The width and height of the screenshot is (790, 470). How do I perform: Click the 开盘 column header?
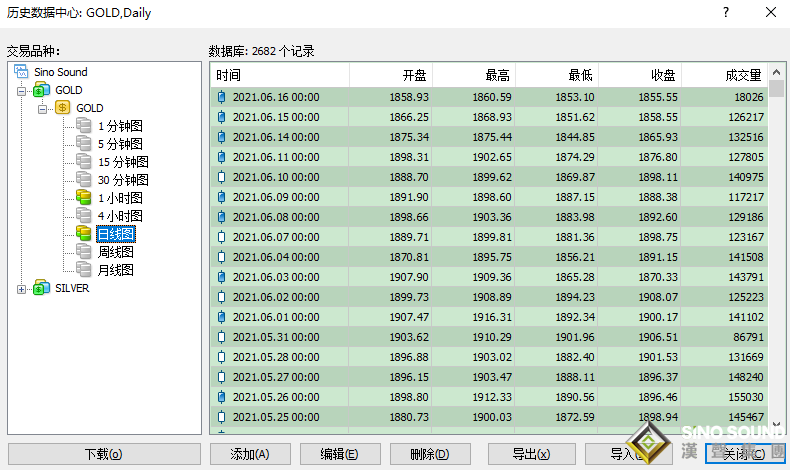(x=391, y=75)
